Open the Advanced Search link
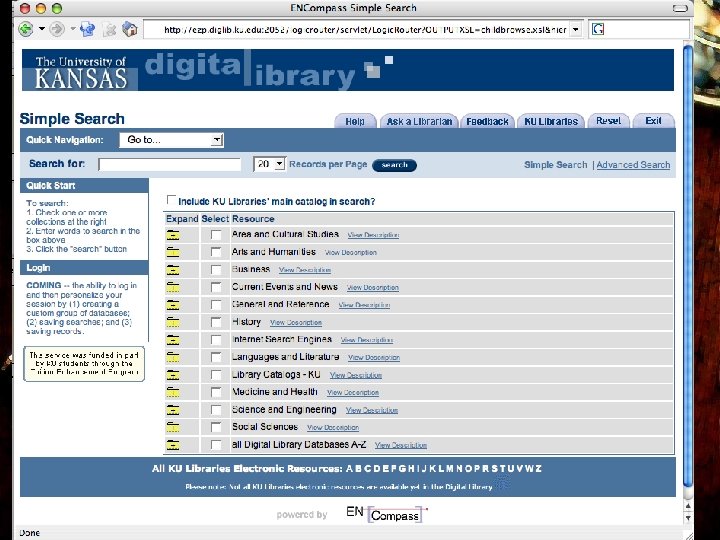 pyautogui.click(x=633, y=165)
